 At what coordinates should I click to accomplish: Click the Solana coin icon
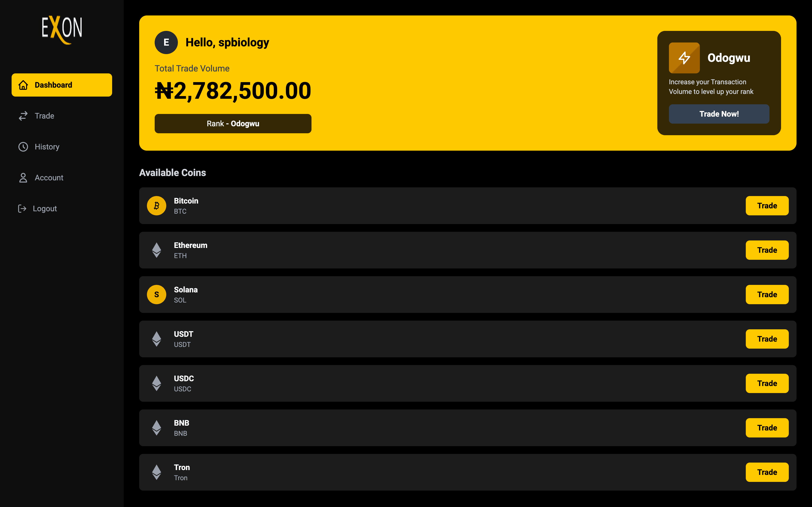(156, 294)
